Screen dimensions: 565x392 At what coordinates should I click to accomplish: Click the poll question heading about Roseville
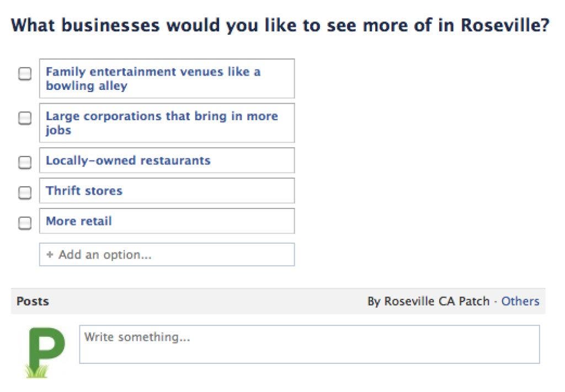[280, 25]
